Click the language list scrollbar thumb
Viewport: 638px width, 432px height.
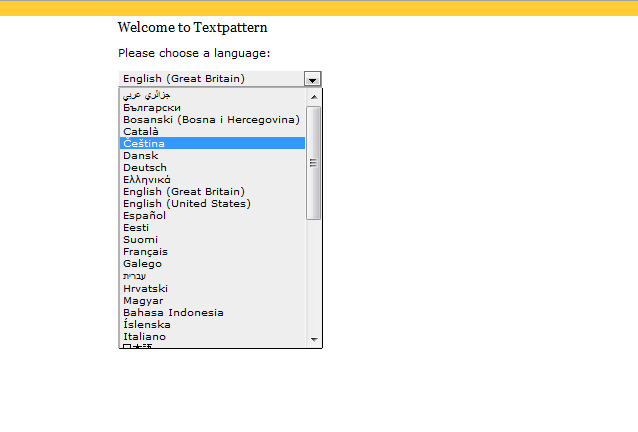click(x=313, y=163)
